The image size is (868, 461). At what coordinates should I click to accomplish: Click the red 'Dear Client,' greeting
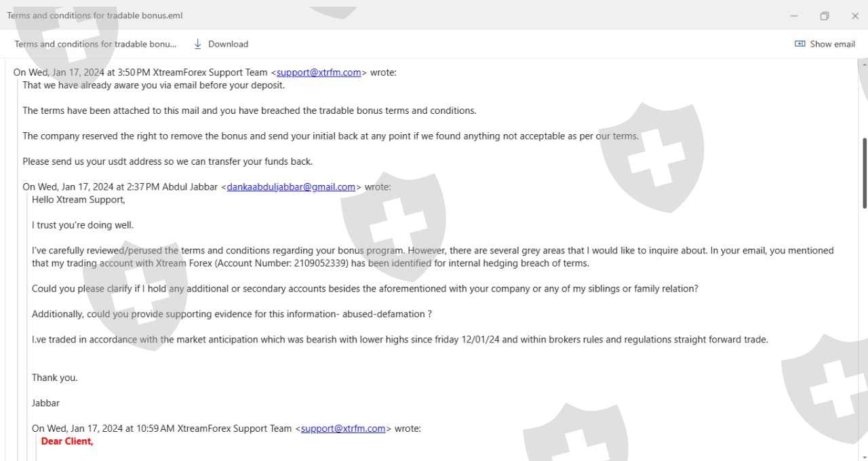point(67,441)
